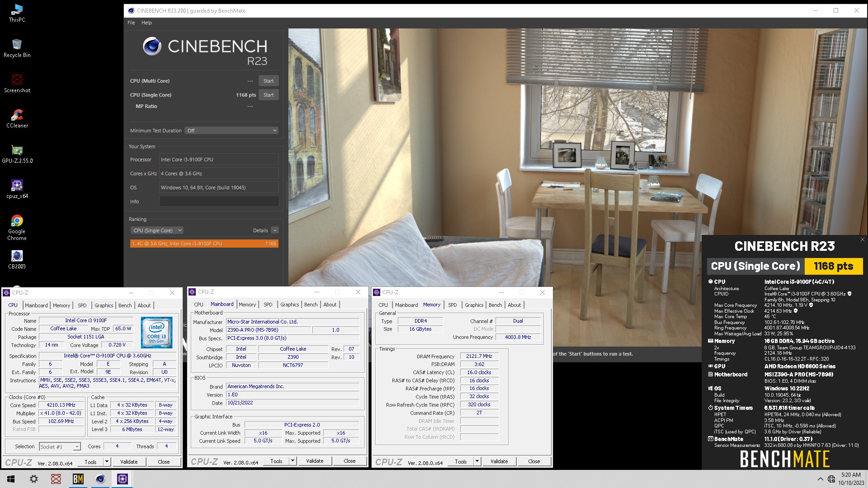
Task: Launch the Screenshot desktop shortcut
Action: pyautogui.click(x=17, y=83)
